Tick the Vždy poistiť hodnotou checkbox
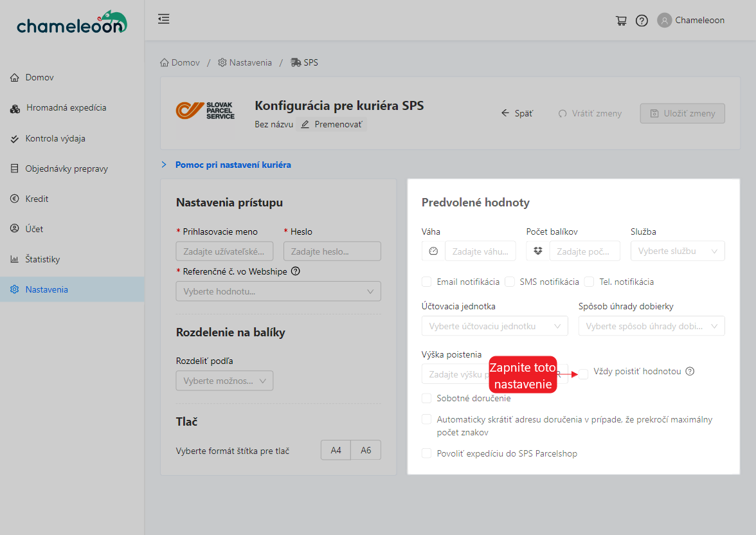756x535 pixels. point(584,374)
